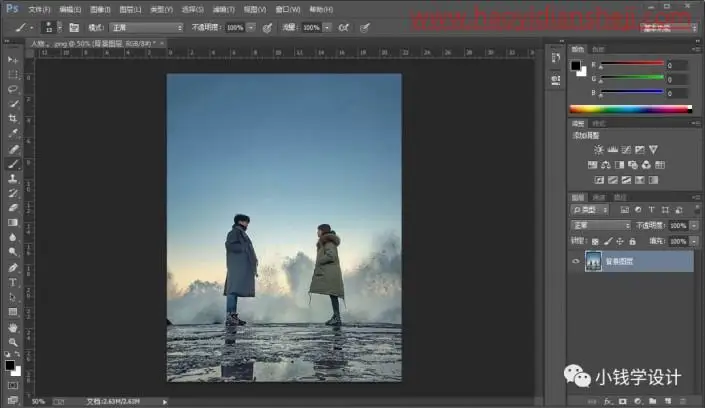This screenshot has height=408, width=705.
Task: Click the color spectrum ramp bar
Action: (x=630, y=109)
